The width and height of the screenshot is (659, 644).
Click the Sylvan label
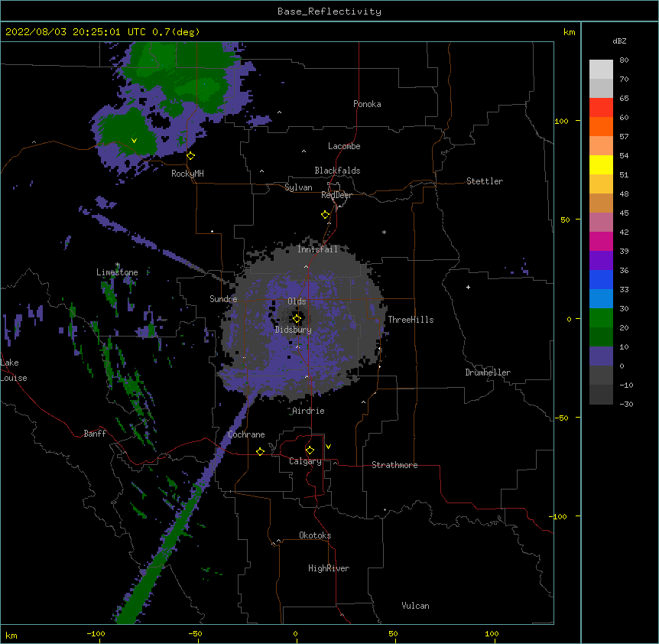coord(298,187)
